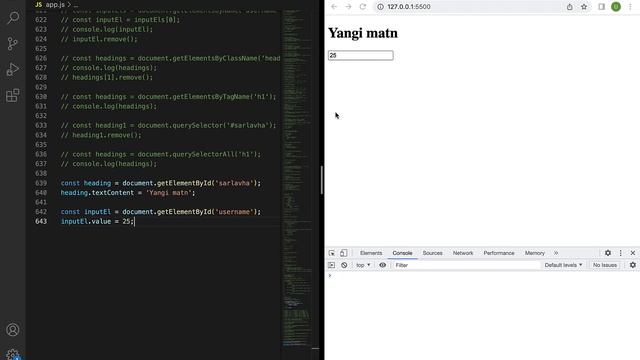The width and height of the screenshot is (640, 360).
Task: Open the Accounts menu in VS Code
Action: tap(13, 329)
